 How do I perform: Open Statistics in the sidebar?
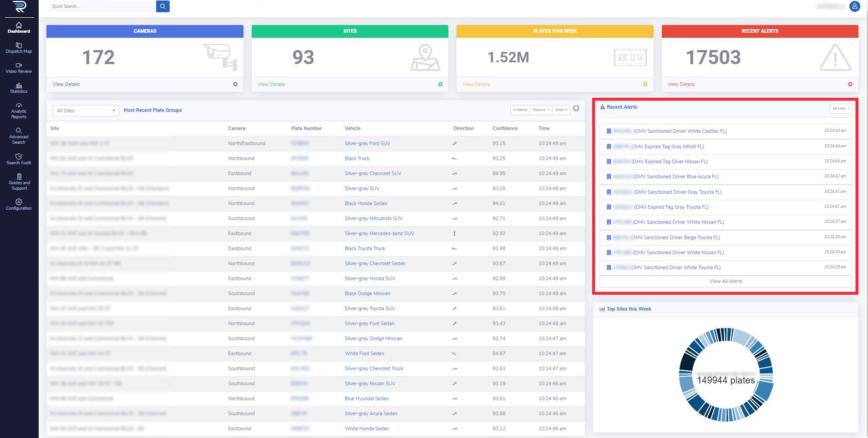point(19,88)
